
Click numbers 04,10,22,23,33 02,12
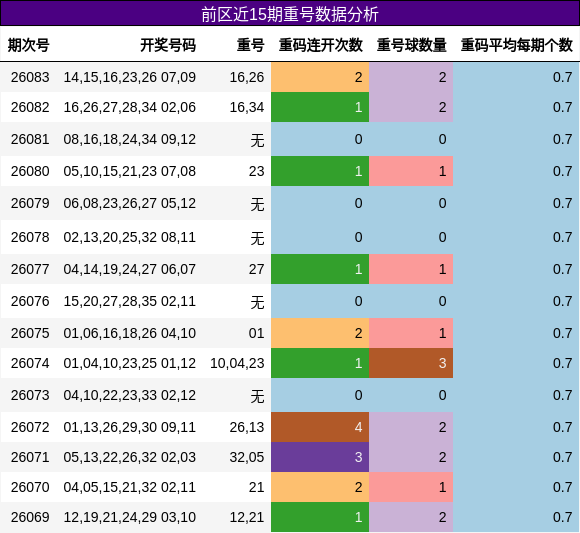129,395
